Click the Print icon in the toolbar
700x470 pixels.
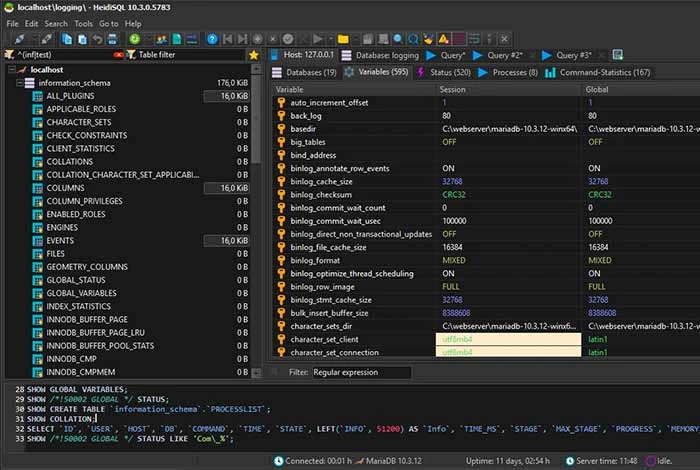click(112, 39)
